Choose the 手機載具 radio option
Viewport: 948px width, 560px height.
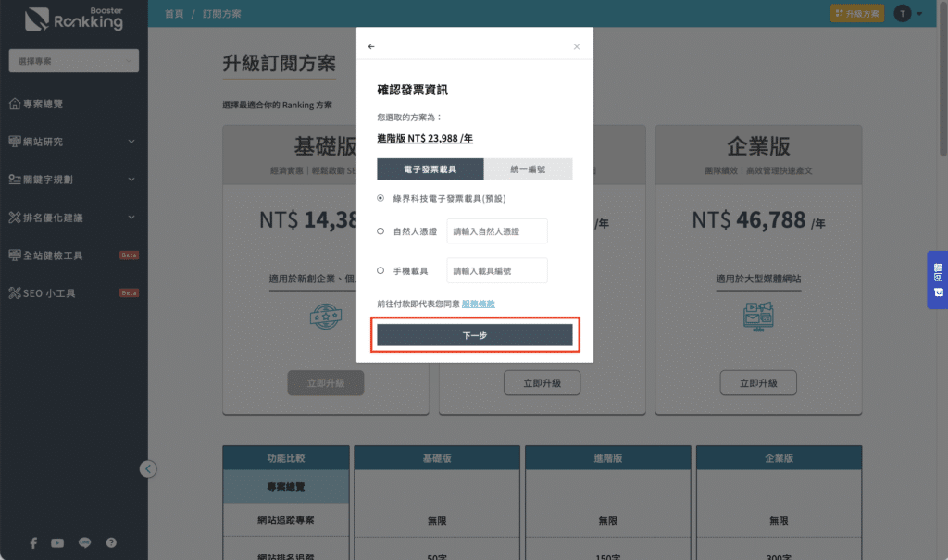pos(381,270)
